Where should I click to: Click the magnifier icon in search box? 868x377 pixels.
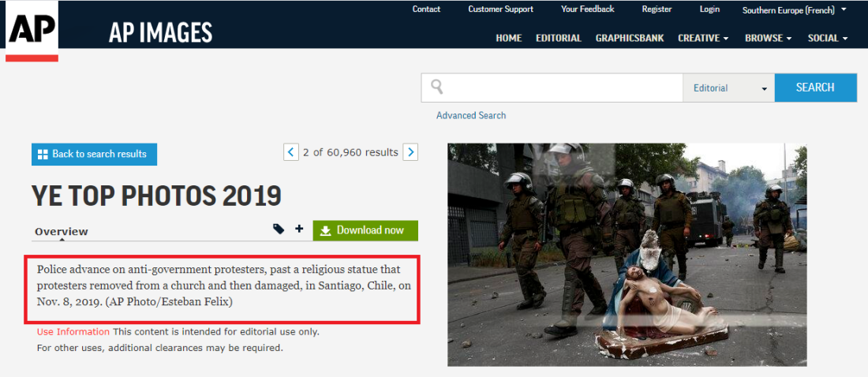pyautogui.click(x=437, y=86)
